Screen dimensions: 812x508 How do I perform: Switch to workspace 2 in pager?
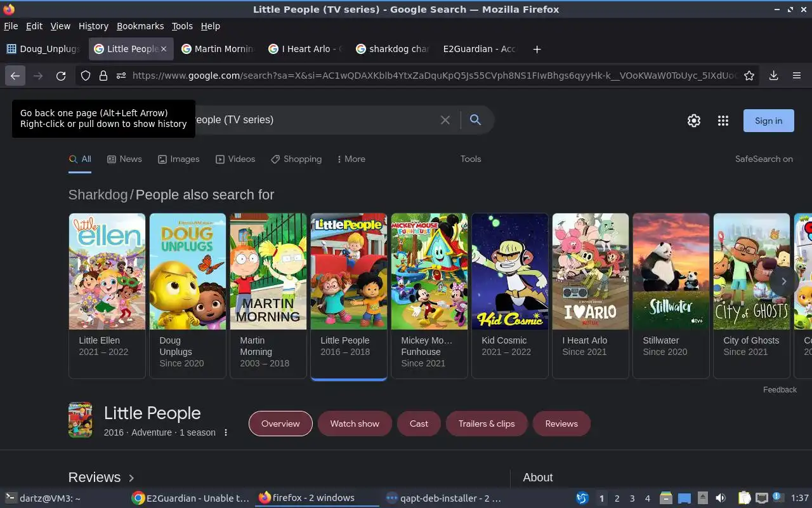tap(617, 498)
